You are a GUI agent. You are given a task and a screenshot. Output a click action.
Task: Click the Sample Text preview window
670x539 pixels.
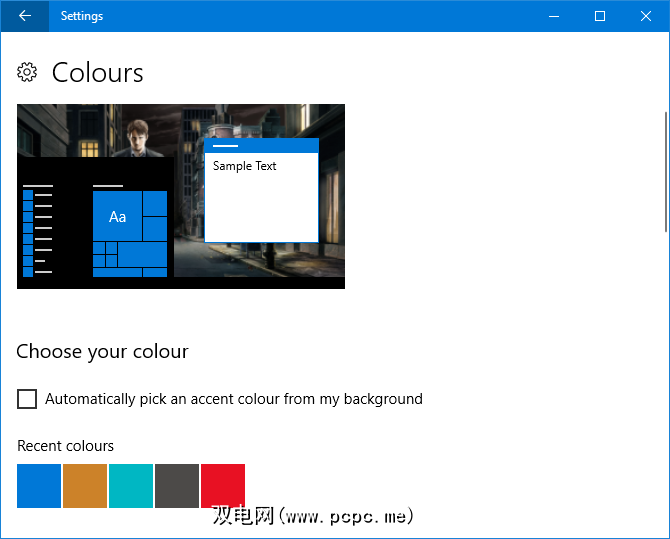click(261, 195)
